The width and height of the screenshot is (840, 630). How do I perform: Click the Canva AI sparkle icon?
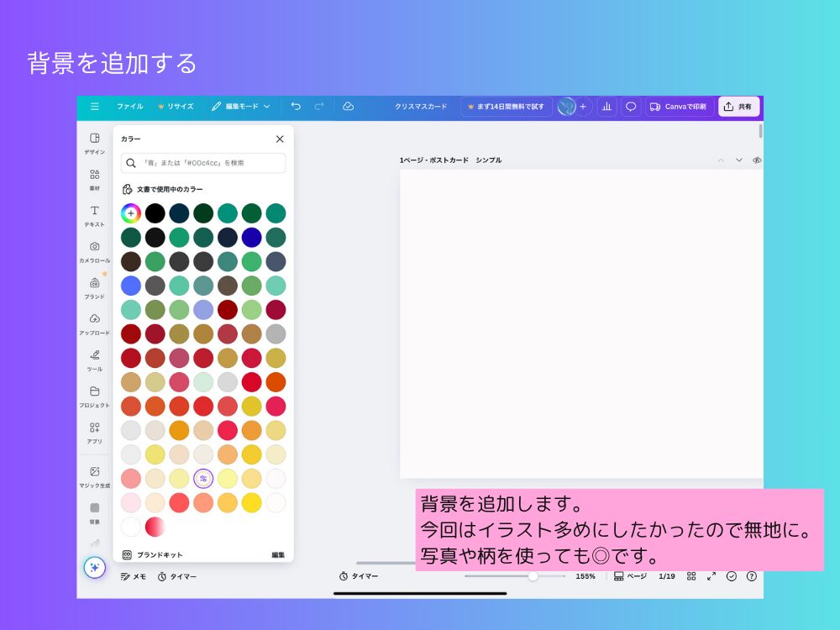click(x=94, y=567)
